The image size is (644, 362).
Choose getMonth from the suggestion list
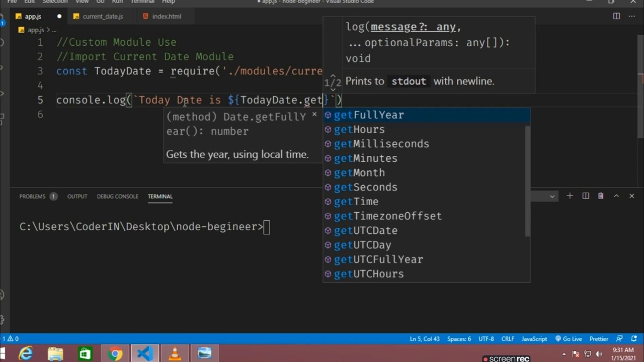(x=424, y=172)
